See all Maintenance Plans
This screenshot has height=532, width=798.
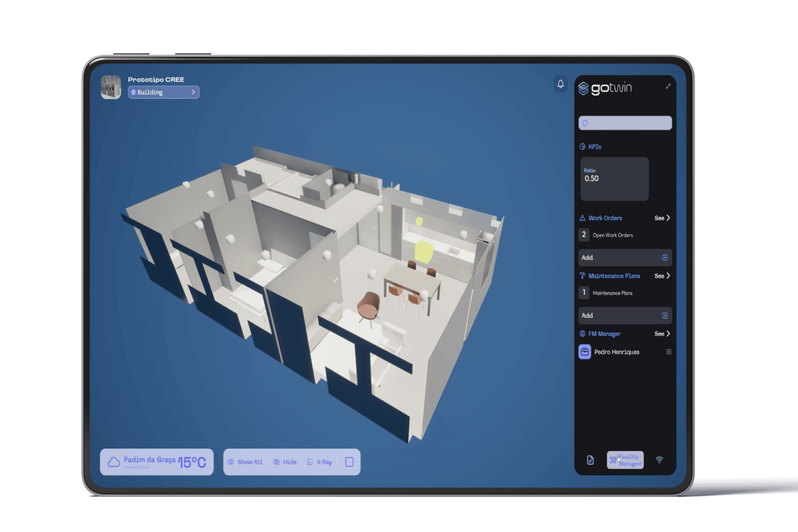tap(662, 276)
